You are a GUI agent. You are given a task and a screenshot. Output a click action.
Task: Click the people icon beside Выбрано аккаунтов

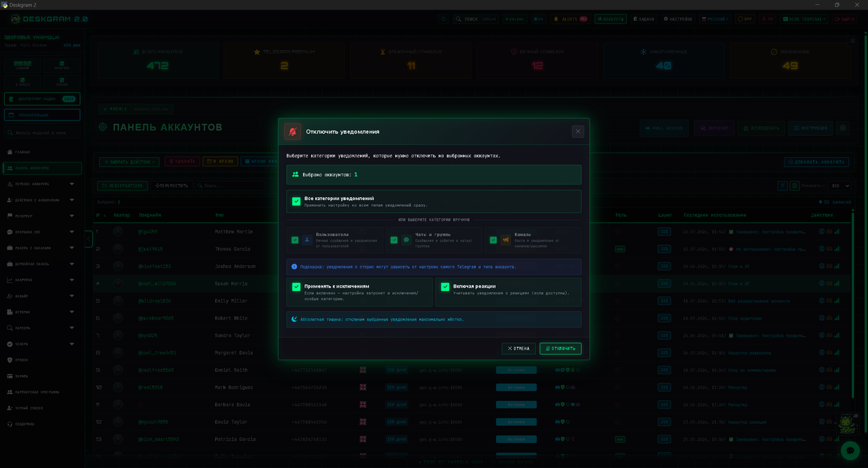pos(296,174)
